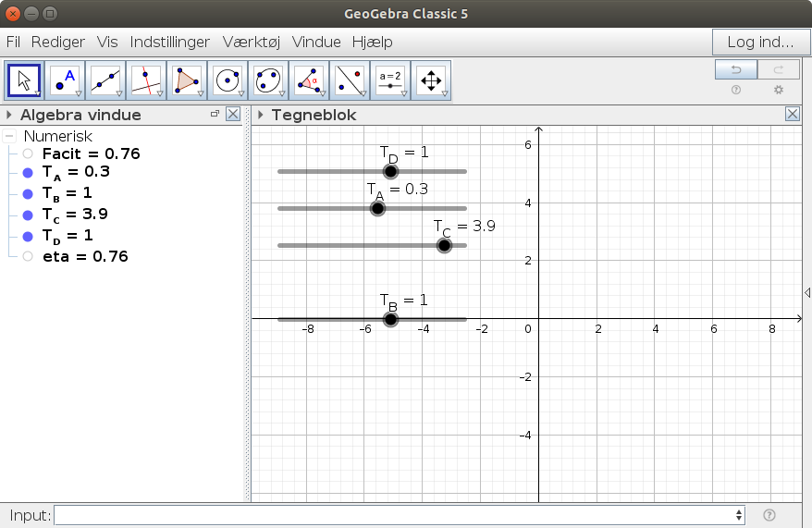Image resolution: width=812 pixels, height=528 pixels.
Task: Click the T_D = 1 label in Tegneblok
Action: tap(404, 153)
